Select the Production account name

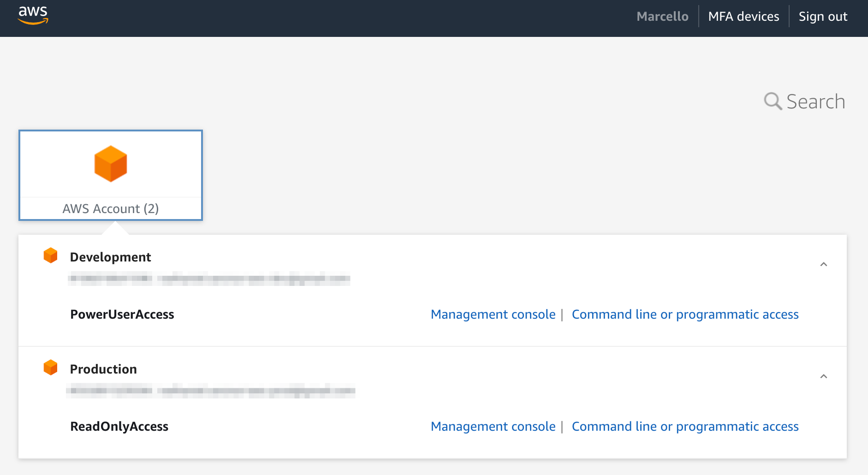pyautogui.click(x=103, y=369)
